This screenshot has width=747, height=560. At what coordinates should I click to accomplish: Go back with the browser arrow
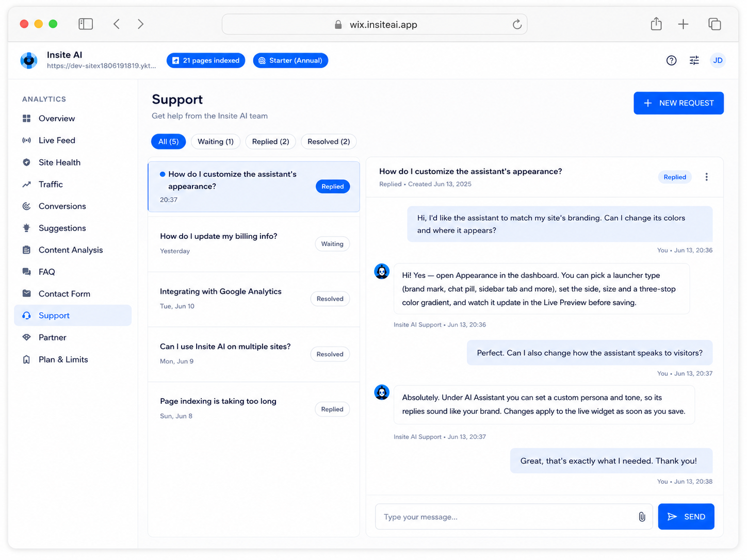pyautogui.click(x=117, y=24)
